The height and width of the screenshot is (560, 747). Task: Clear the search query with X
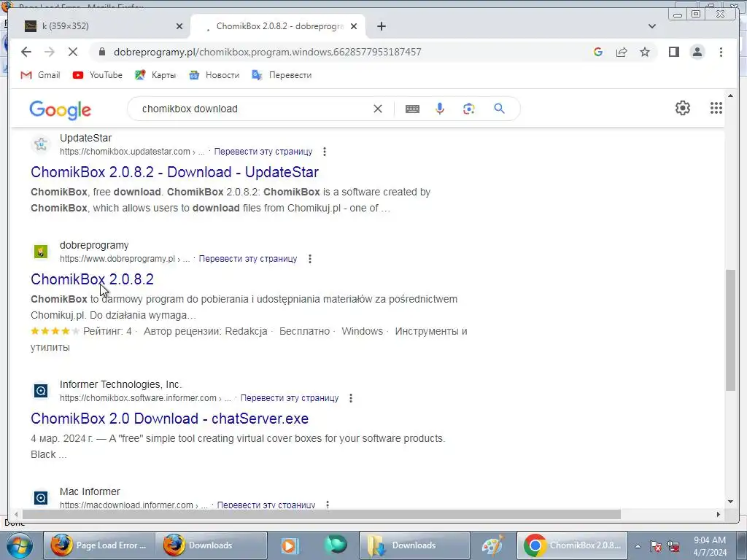pos(378,109)
